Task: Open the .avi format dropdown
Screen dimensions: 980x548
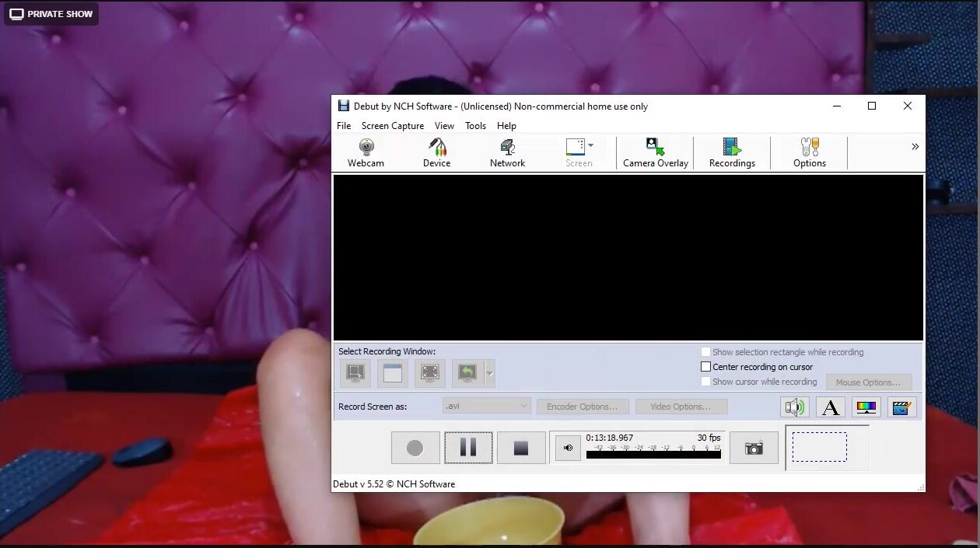Action: pyautogui.click(x=487, y=407)
